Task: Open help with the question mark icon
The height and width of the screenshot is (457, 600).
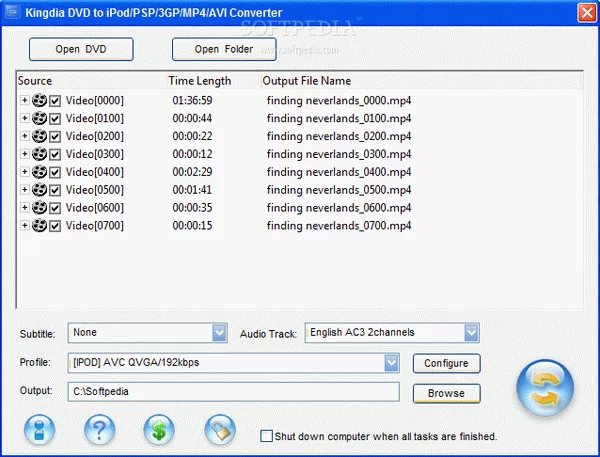Action: [x=99, y=430]
